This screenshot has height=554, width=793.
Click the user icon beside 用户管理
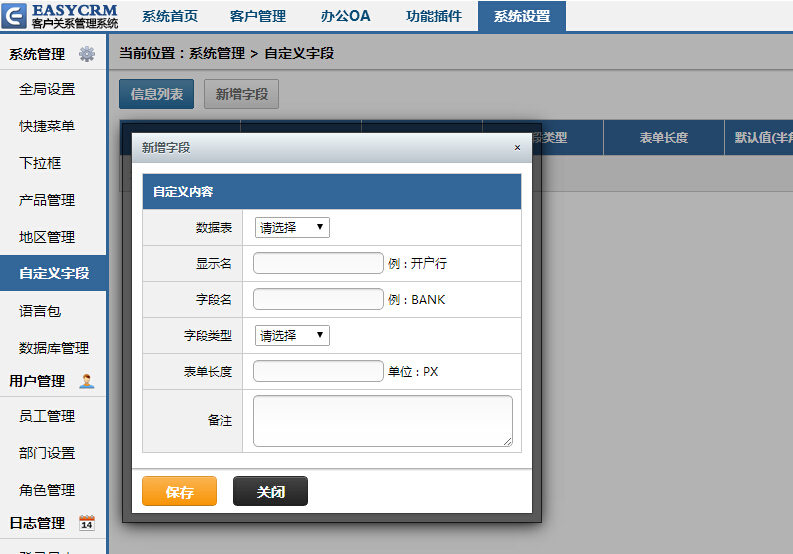[x=87, y=381]
